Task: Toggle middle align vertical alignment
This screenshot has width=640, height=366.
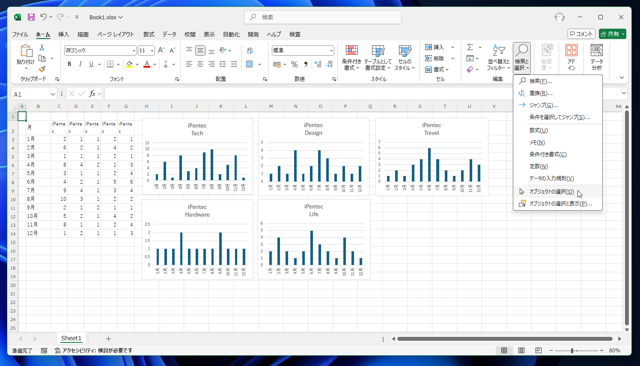Action: point(200,50)
